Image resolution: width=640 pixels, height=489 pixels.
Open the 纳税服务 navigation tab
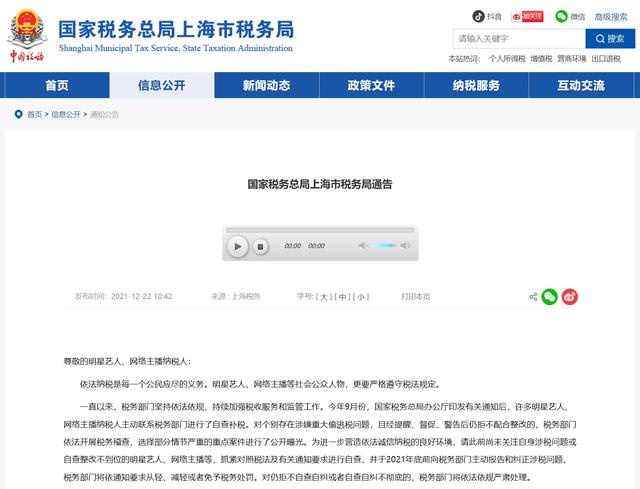[x=476, y=85]
